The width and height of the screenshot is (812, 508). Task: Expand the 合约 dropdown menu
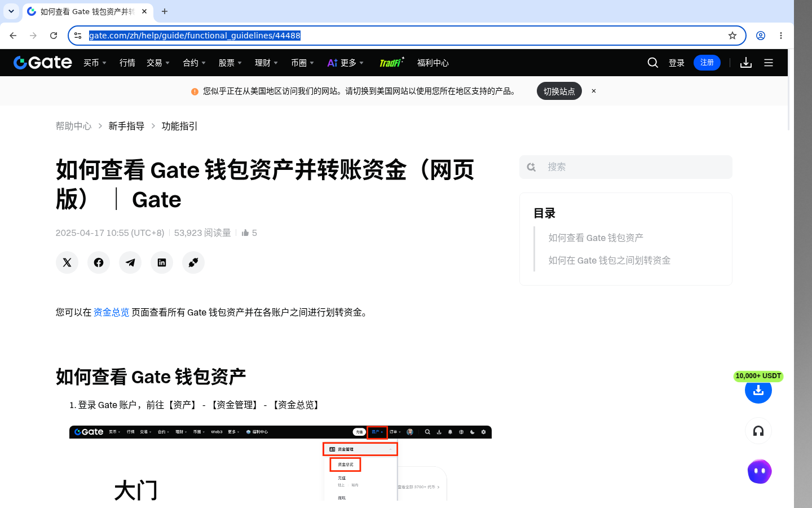click(194, 63)
